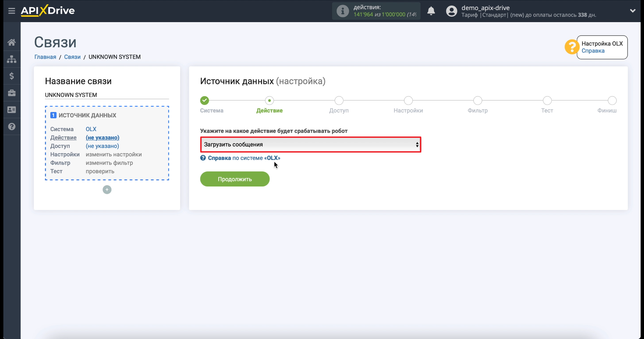The height and width of the screenshot is (339, 644).
Task: Go to Главная breadcrumb
Action: tap(45, 57)
